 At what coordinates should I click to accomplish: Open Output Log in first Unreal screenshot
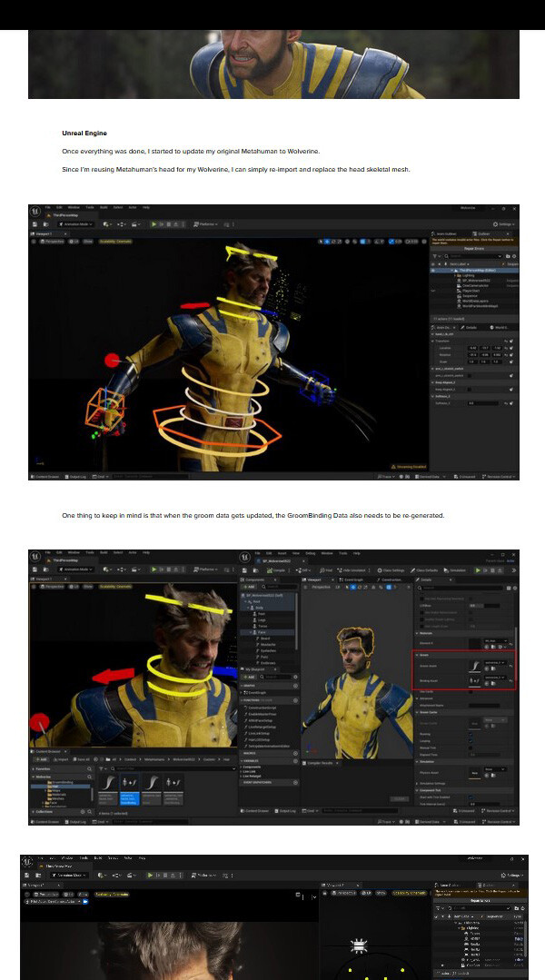[x=76, y=476]
